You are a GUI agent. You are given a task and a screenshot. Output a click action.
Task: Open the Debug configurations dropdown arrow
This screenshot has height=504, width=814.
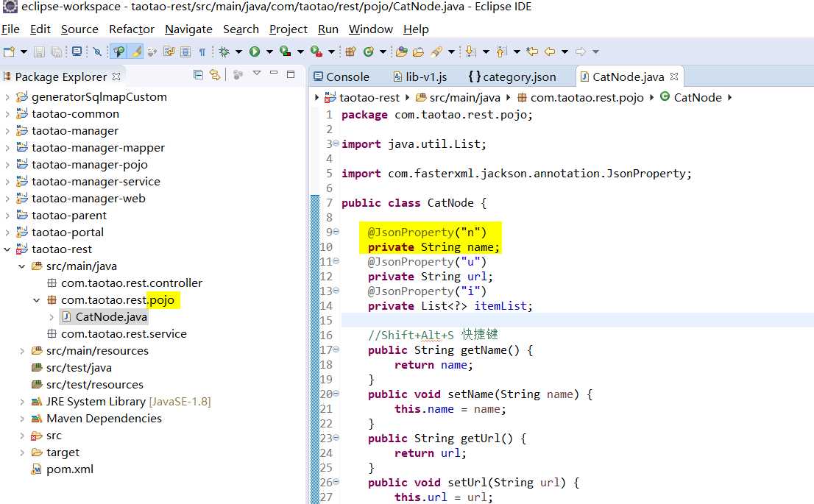click(238, 52)
